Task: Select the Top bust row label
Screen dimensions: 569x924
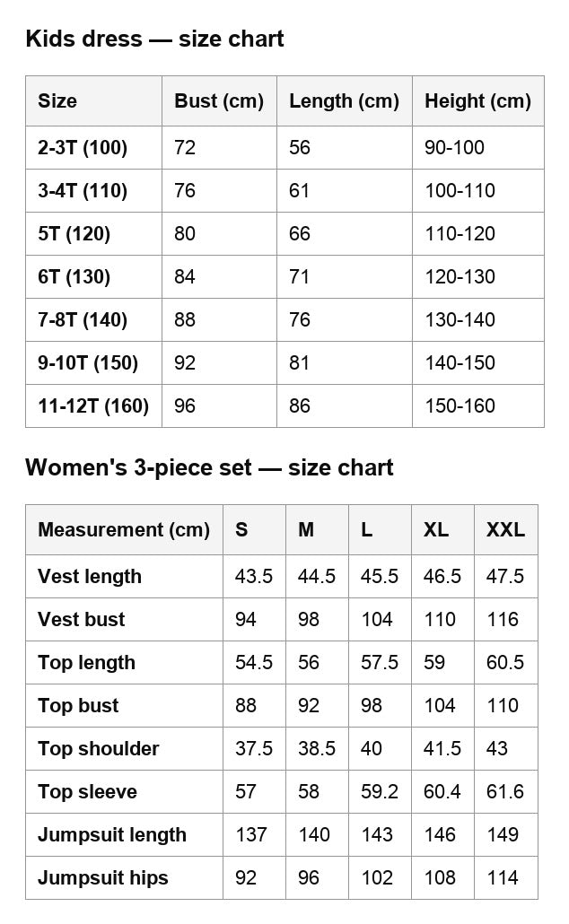Action: (x=78, y=705)
